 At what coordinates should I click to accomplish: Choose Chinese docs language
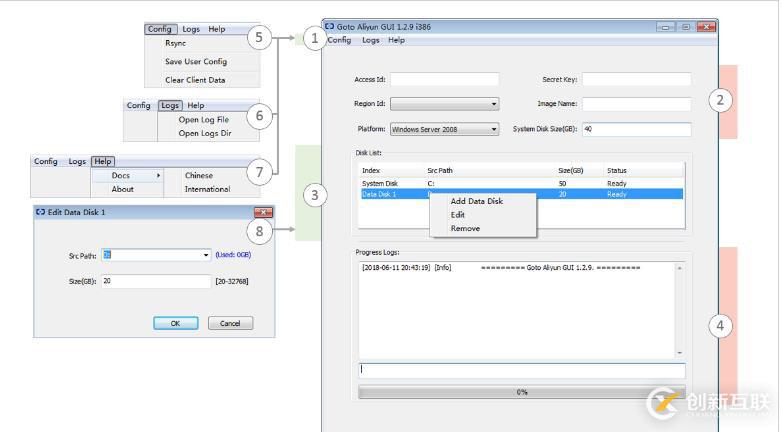click(199, 175)
